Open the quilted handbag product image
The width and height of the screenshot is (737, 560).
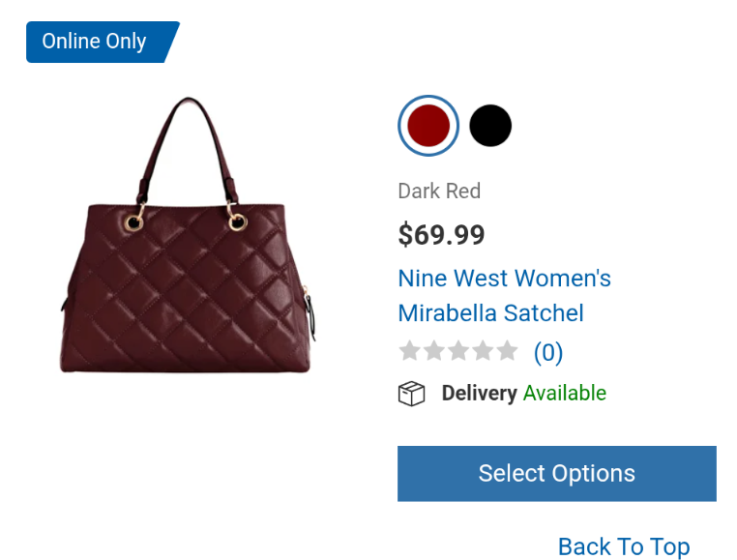pos(189,280)
